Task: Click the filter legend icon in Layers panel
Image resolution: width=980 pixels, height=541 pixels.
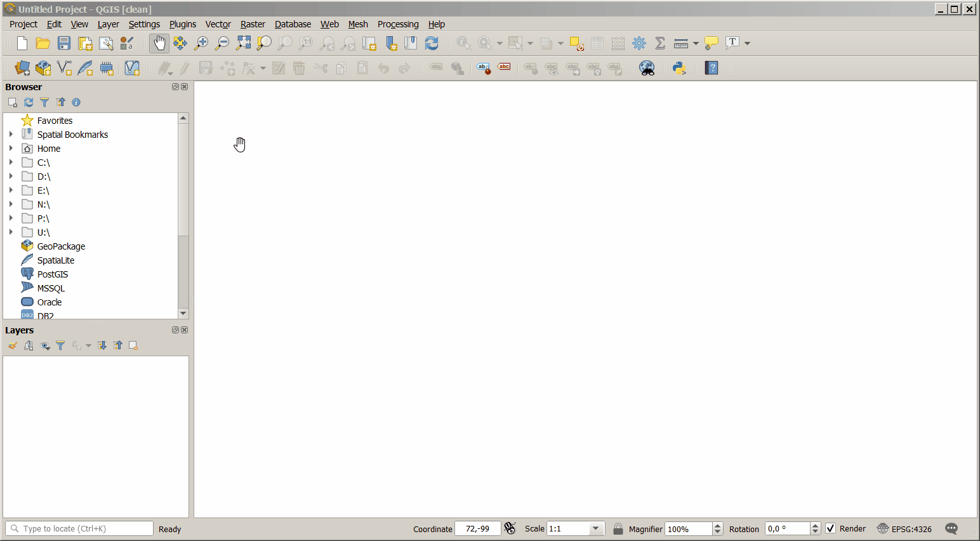Action: (x=60, y=345)
